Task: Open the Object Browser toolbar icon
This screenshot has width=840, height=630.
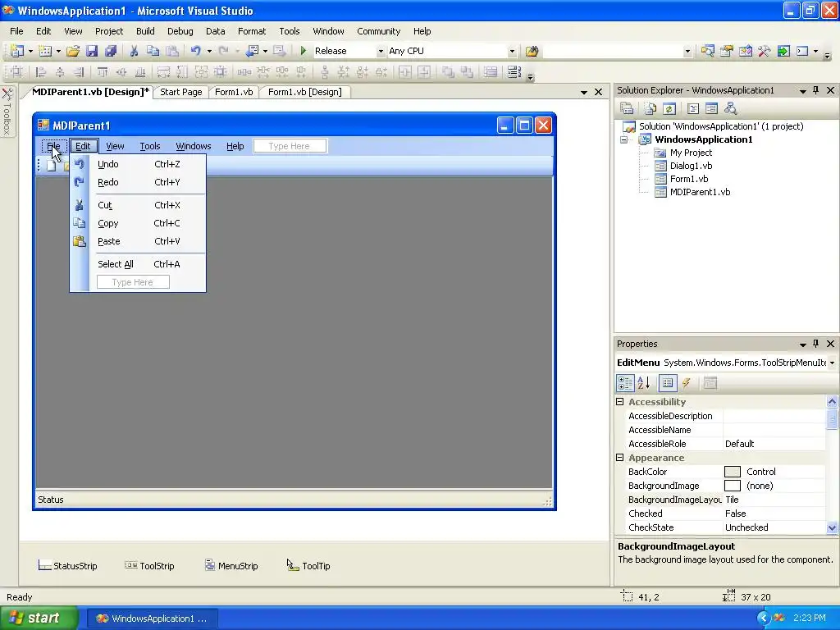Action: (x=745, y=51)
